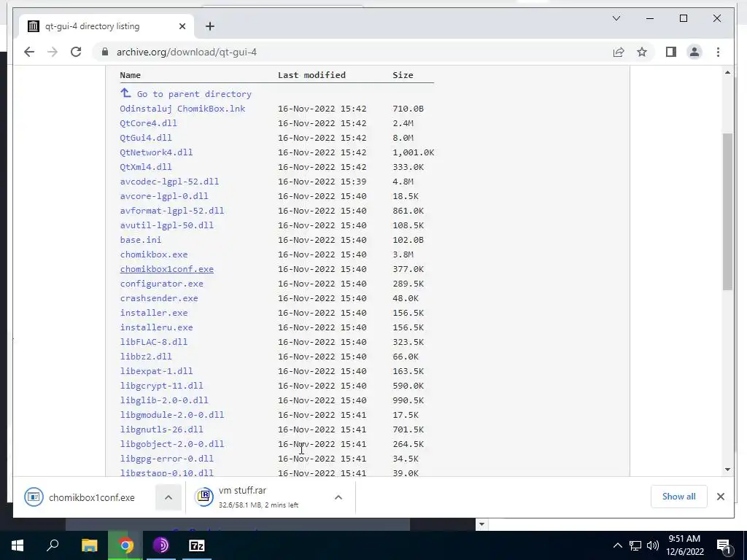Open the Chrome profile menu

coord(694,52)
